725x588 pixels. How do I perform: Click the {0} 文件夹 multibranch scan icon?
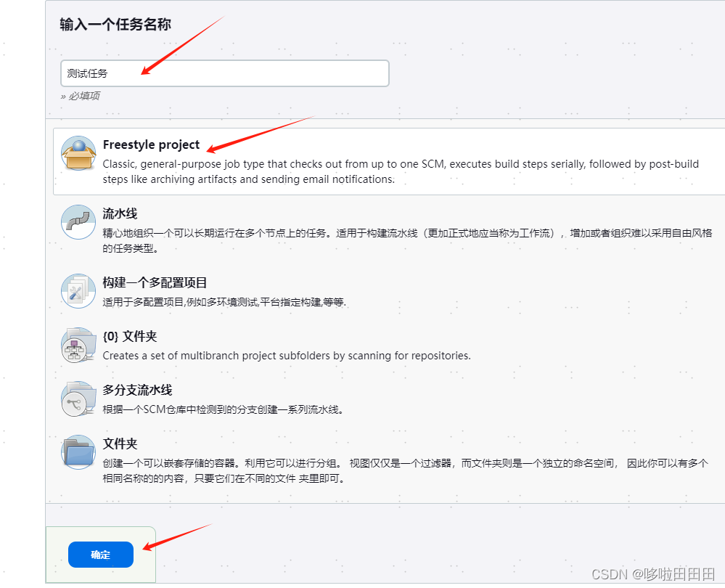pyautogui.click(x=78, y=344)
